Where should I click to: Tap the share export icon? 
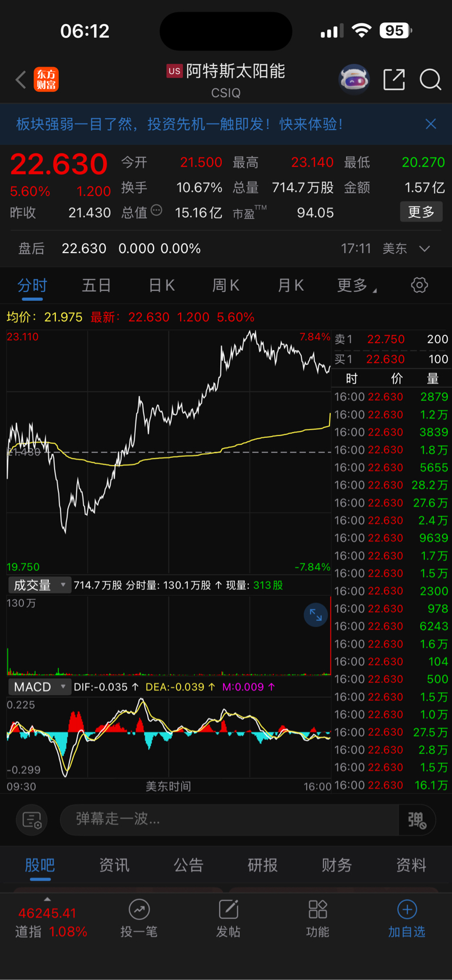click(394, 79)
